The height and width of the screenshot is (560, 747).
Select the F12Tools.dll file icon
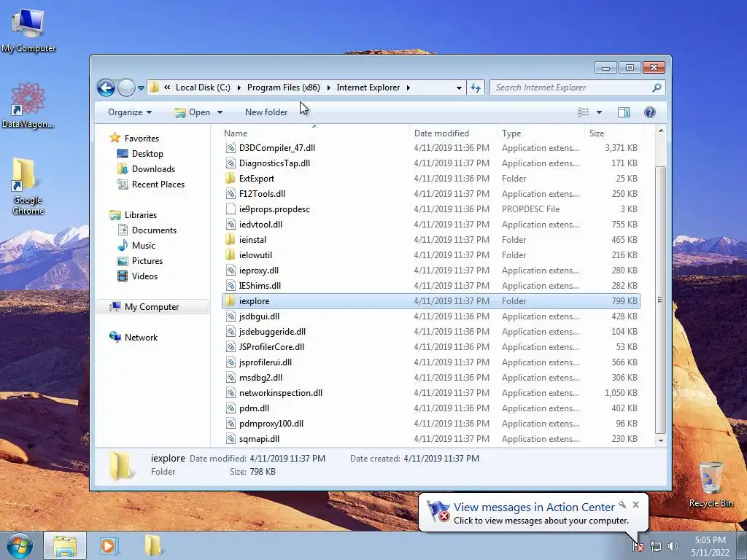[231, 194]
